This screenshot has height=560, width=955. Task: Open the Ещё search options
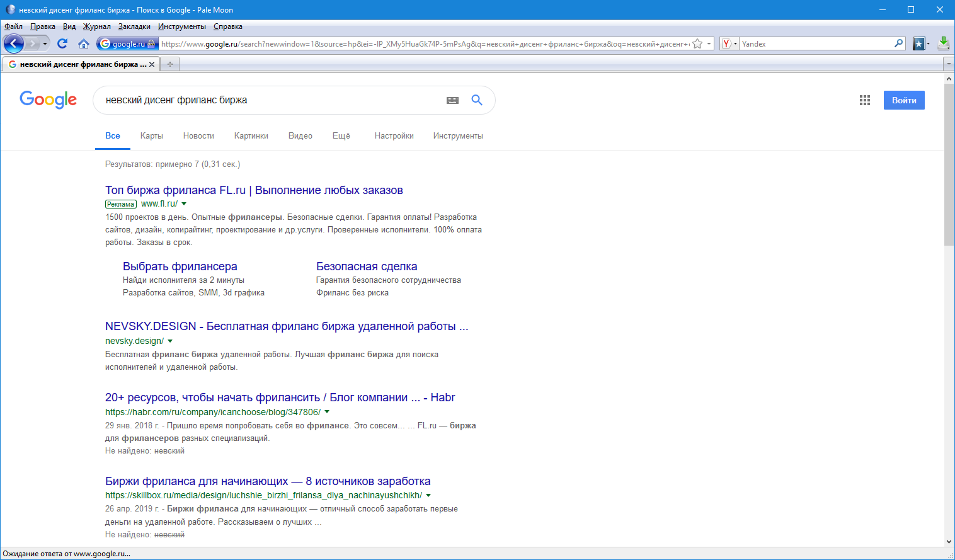point(341,135)
